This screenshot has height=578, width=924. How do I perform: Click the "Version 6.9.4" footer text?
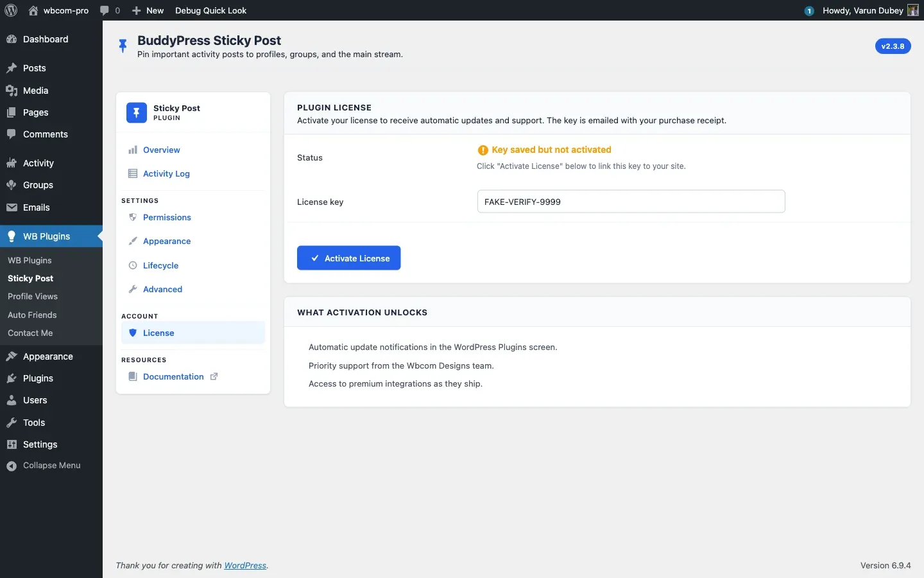click(886, 566)
